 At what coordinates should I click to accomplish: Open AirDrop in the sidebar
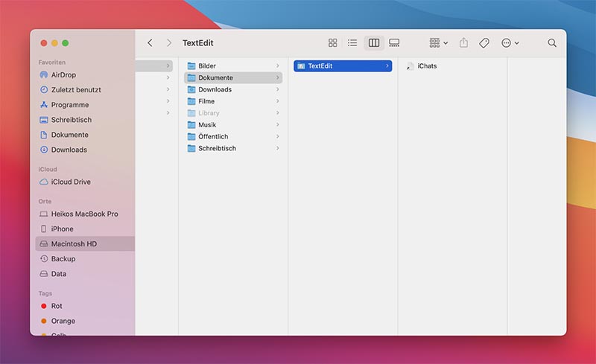coord(63,75)
